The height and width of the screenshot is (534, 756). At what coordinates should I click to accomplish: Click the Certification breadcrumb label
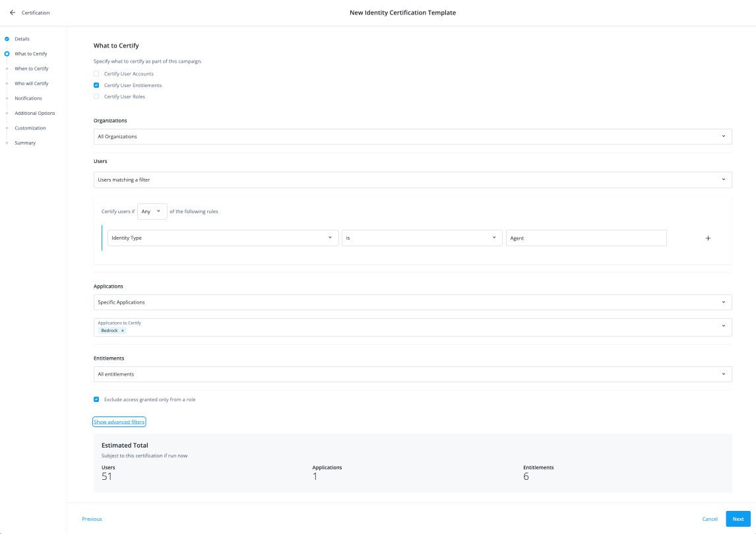coord(36,13)
